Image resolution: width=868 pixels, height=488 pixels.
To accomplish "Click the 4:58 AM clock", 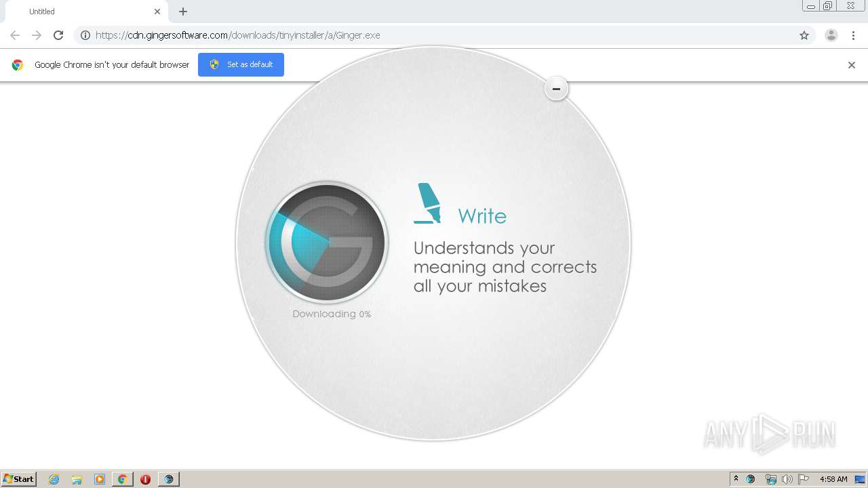I will 833,479.
